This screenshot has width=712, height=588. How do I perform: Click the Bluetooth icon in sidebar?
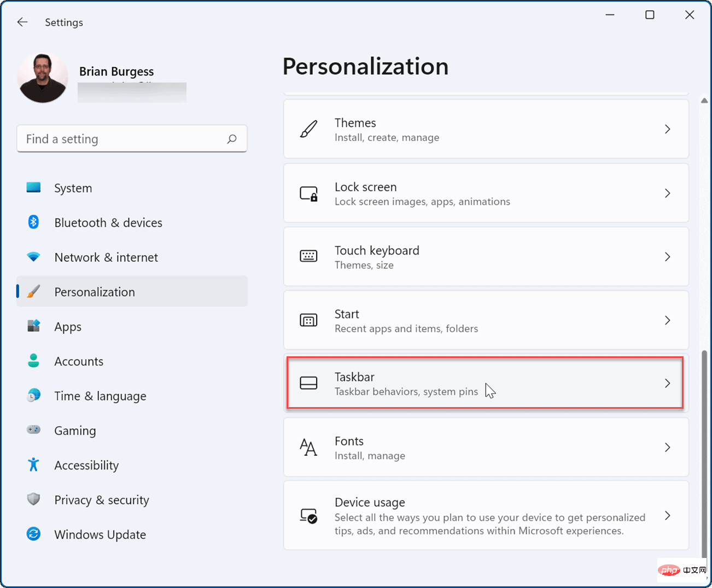tap(33, 222)
